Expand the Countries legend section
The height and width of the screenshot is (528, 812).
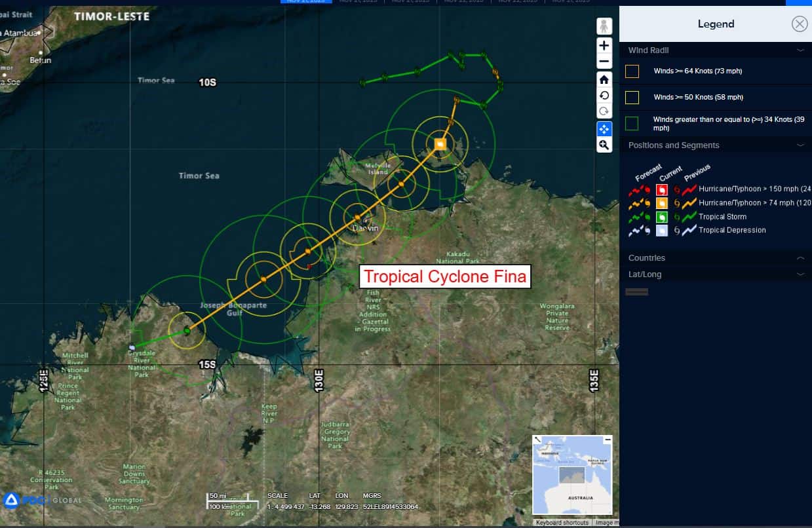(800, 258)
